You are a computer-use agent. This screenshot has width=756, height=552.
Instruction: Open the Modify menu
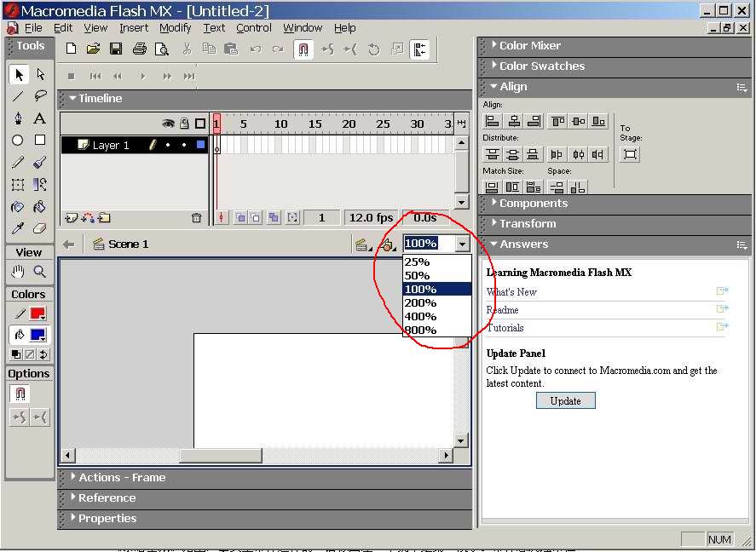176,28
